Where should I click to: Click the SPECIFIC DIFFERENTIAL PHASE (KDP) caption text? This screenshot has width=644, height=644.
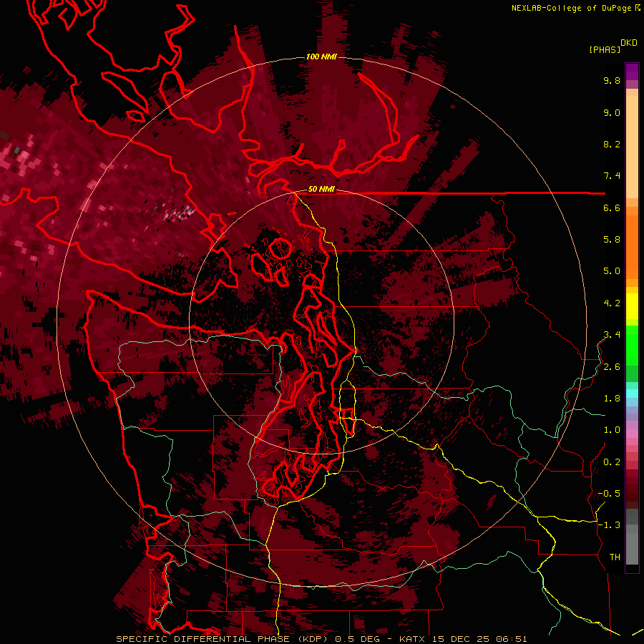[223, 639]
